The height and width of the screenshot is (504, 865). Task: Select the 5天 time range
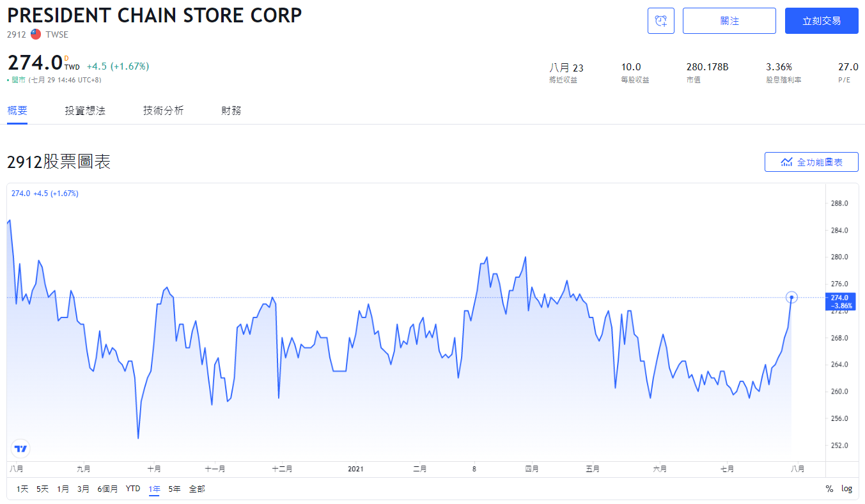(43, 489)
